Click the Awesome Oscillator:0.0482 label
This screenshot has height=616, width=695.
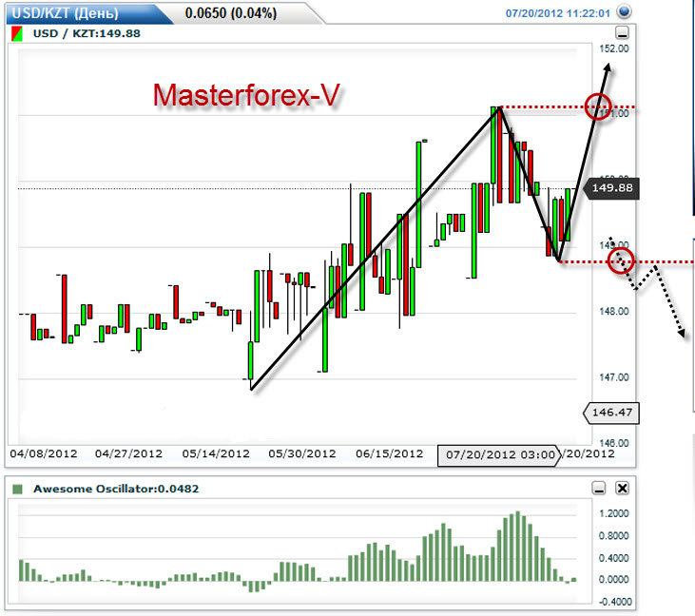pos(116,489)
